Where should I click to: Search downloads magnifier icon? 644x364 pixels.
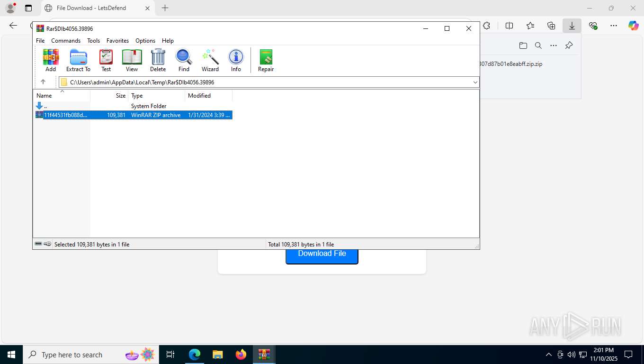pyautogui.click(x=538, y=45)
